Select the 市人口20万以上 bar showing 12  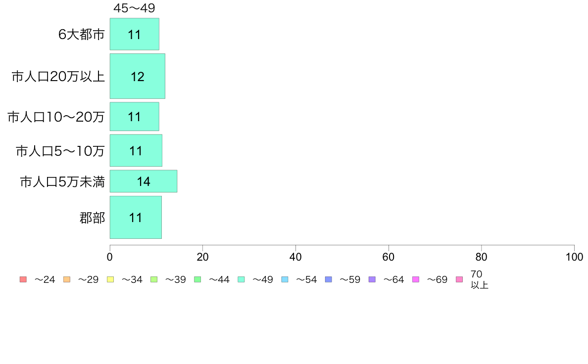coord(137,76)
